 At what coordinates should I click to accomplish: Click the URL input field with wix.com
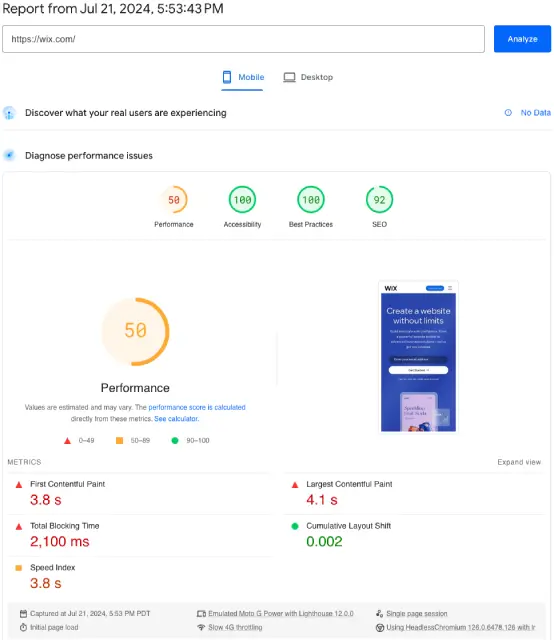243,39
